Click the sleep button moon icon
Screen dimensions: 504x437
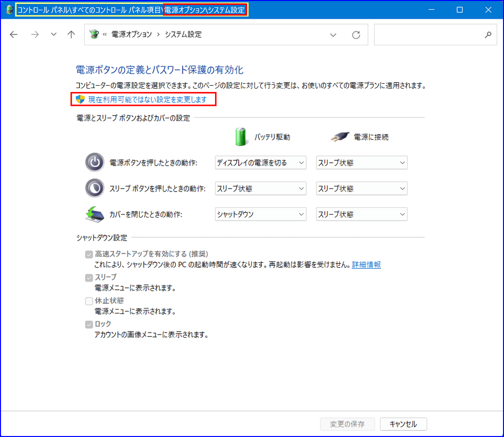94,188
